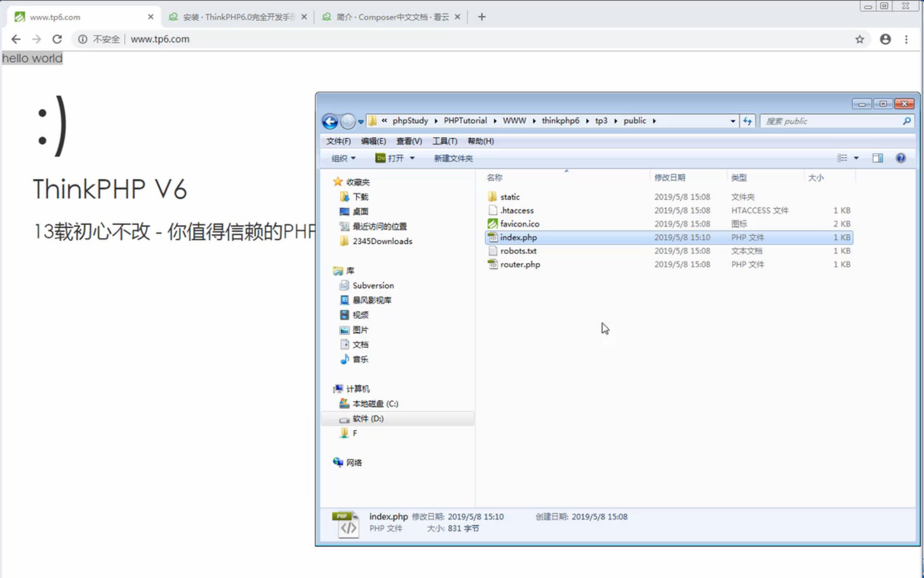Click public in the breadcrumb path
The image size is (924, 578).
[635, 121]
